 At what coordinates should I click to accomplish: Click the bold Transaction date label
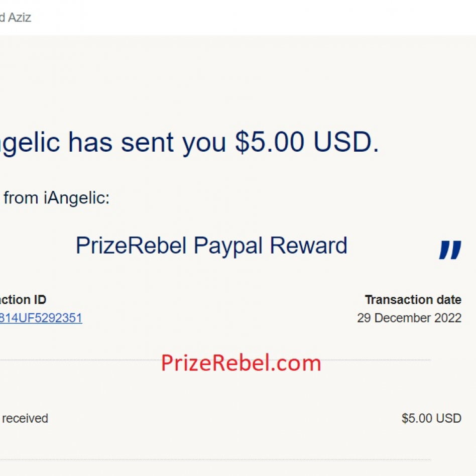point(413,300)
